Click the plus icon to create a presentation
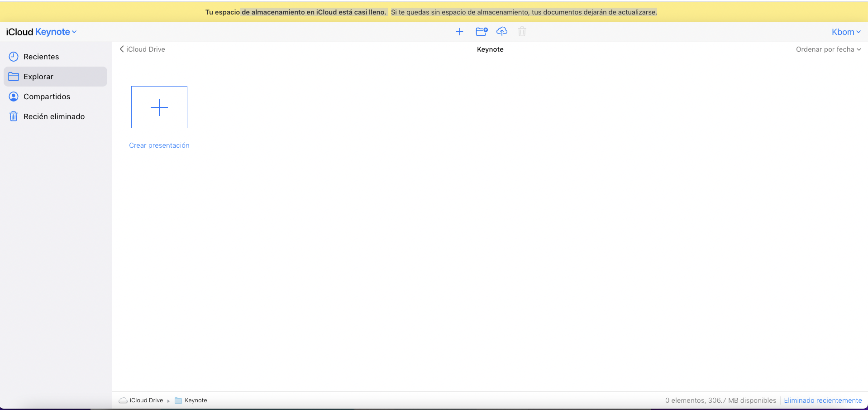Viewport: 868px width, 410px height. coord(459,32)
